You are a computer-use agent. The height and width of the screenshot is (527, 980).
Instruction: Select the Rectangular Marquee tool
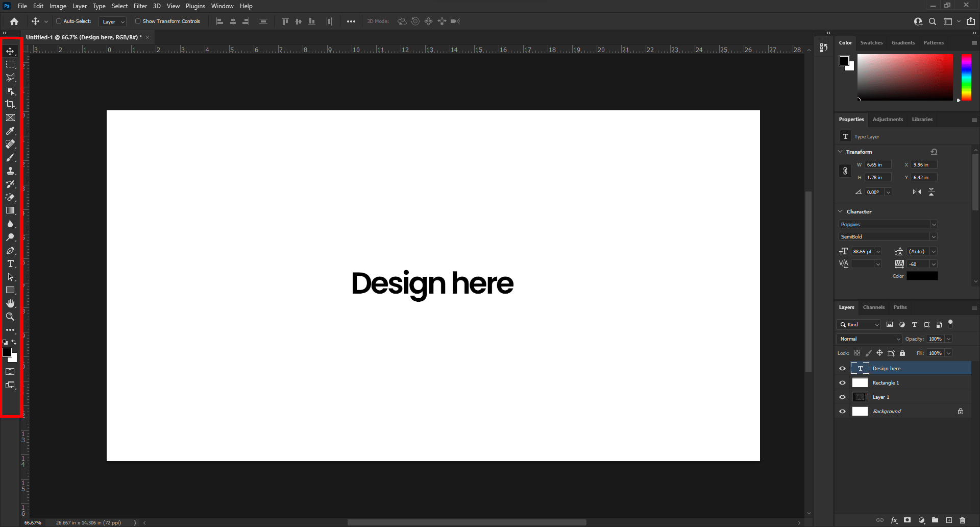(10, 64)
